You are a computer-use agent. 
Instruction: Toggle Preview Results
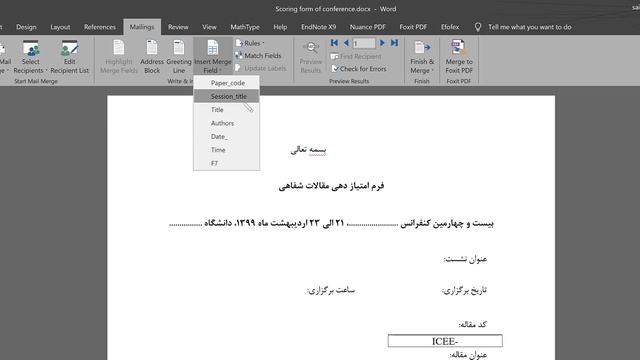tap(311, 57)
